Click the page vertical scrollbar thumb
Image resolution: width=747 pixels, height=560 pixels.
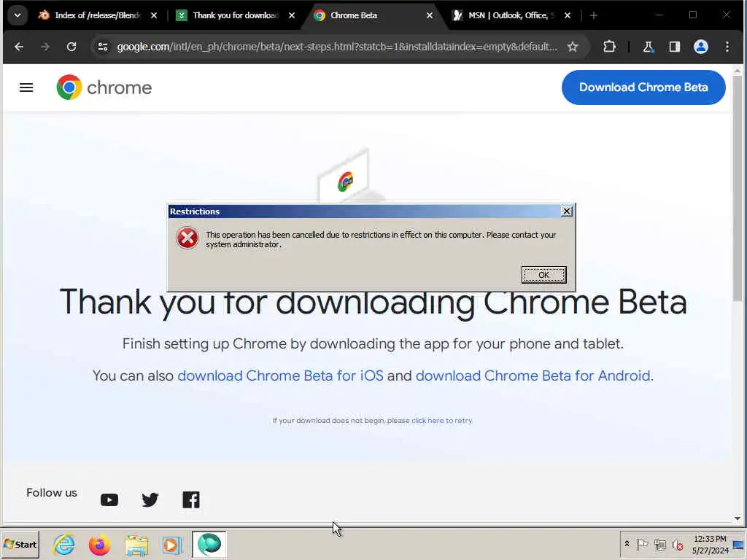tap(737, 189)
